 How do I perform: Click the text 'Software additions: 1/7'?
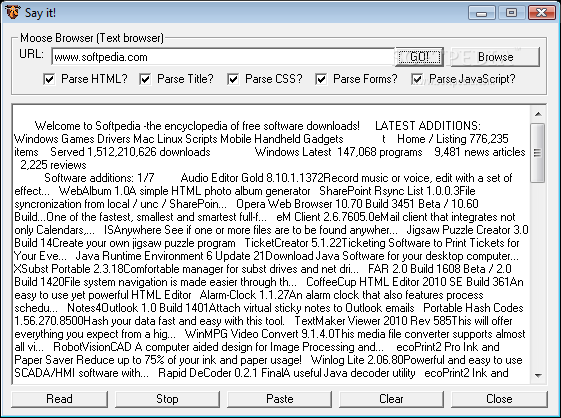pos(99,178)
